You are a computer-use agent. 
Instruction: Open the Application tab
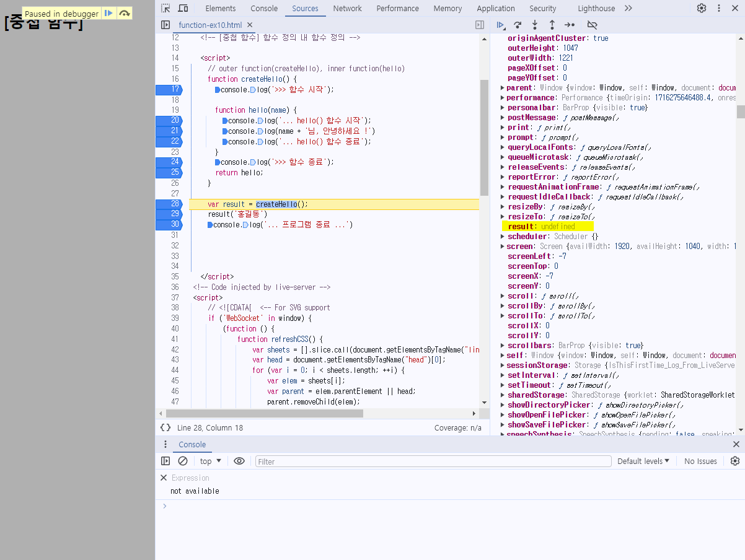(x=496, y=8)
